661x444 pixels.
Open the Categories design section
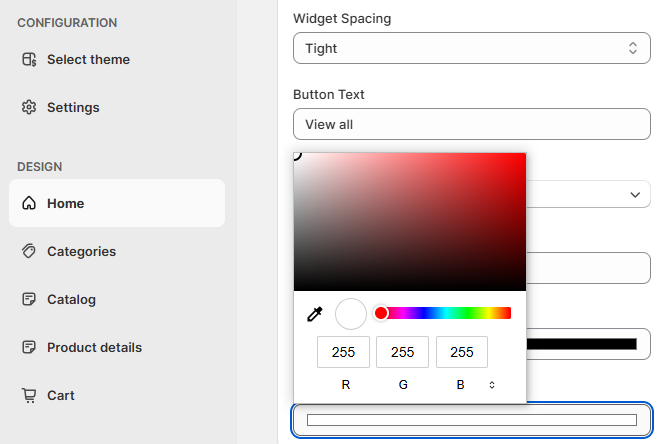click(117, 251)
